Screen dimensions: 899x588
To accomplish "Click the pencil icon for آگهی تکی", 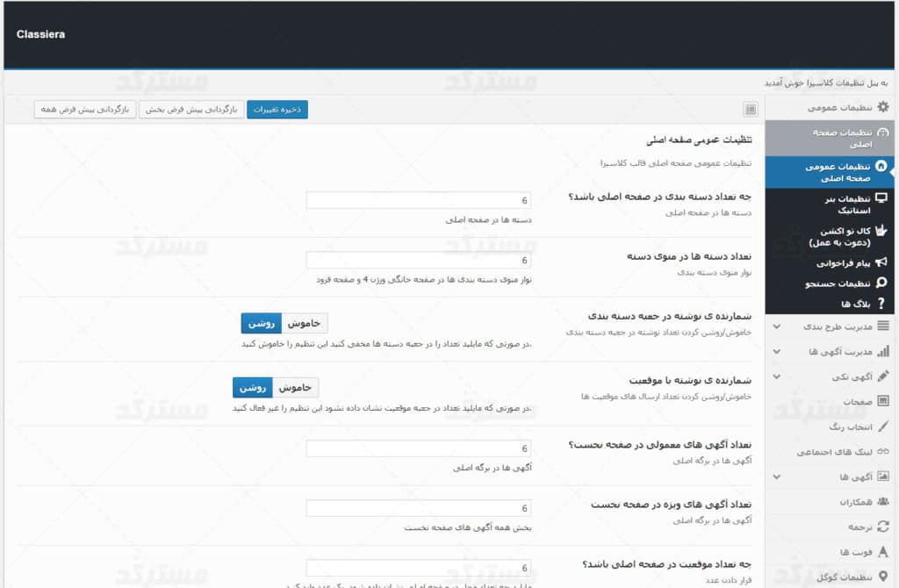I will 883,376.
